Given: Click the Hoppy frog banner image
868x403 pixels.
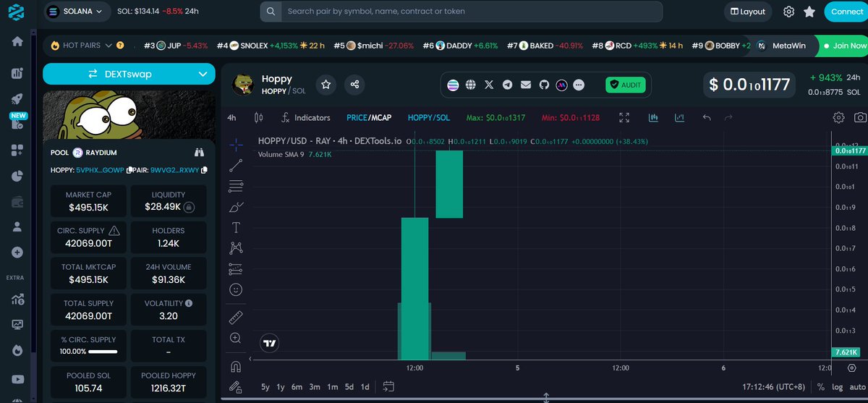Looking at the screenshot, I should [129, 116].
